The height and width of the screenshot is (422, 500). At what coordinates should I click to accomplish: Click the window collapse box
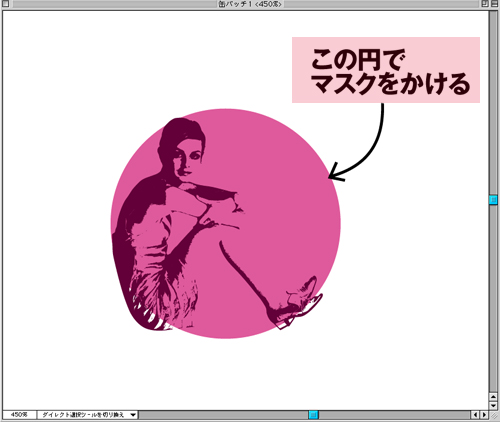tap(494, 4)
